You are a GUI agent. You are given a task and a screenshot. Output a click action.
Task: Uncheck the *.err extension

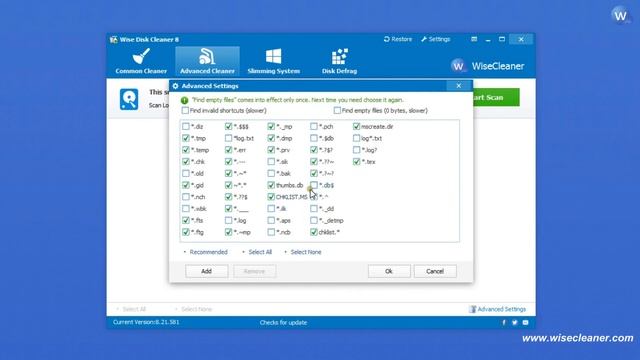[229, 150]
